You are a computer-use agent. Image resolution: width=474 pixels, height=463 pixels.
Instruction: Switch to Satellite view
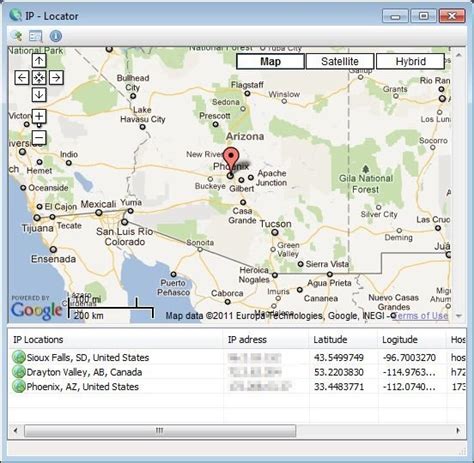pos(340,61)
